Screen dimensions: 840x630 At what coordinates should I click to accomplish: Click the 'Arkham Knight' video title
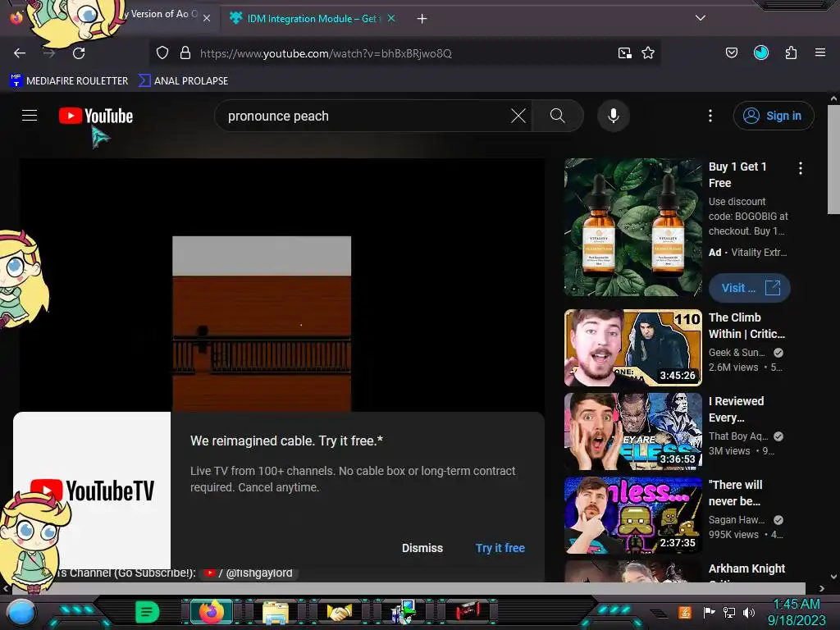[x=746, y=569]
